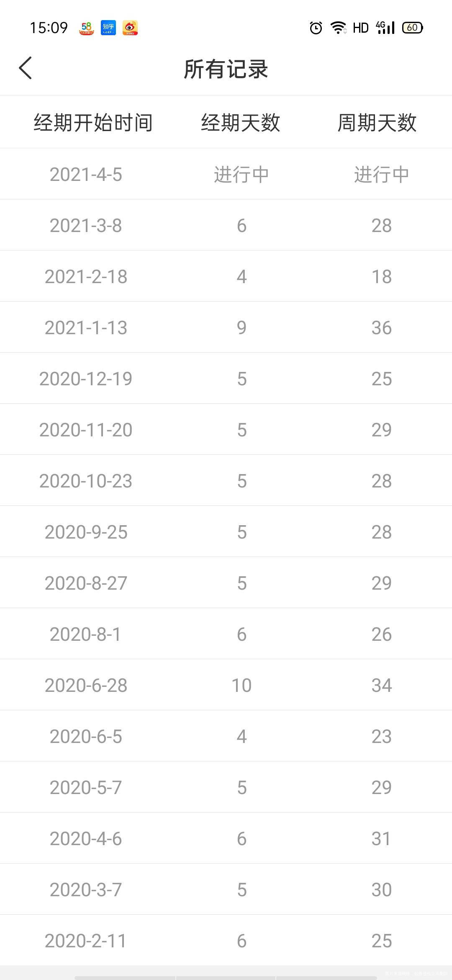Tap the 4G signal strength icon
The width and height of the screenshot is (452, 980).
385,28
